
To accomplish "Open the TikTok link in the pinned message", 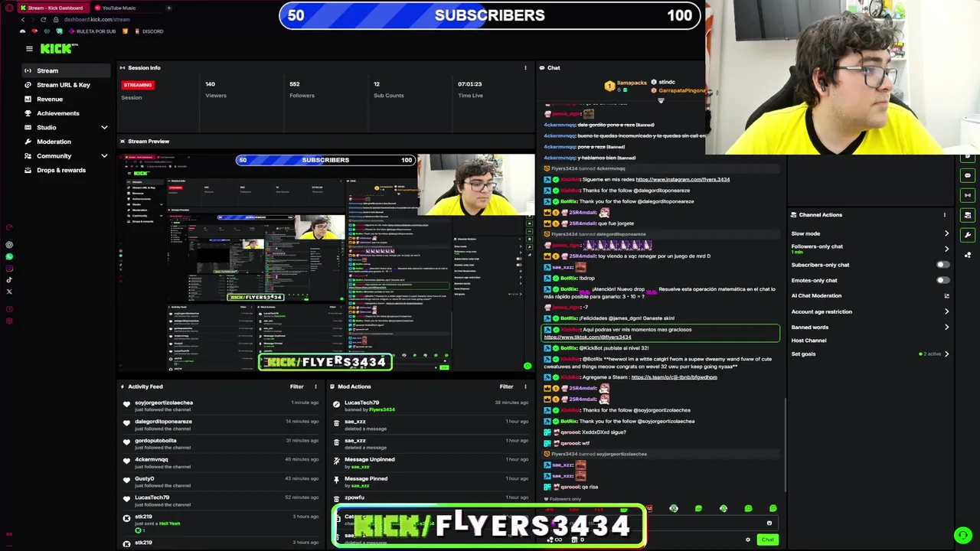I will pyautogui.click(x=587, y=337).
